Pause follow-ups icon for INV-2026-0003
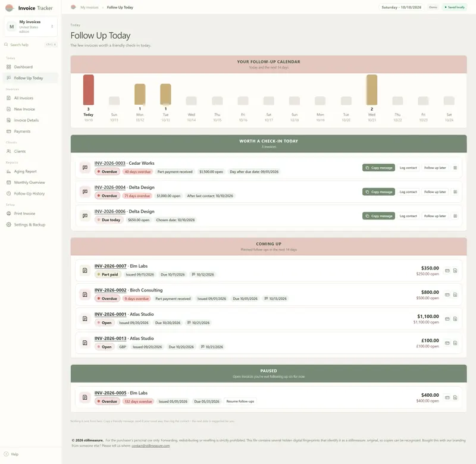Image resolution: width=476 pixels, height=464 pixels. (455, 168)
